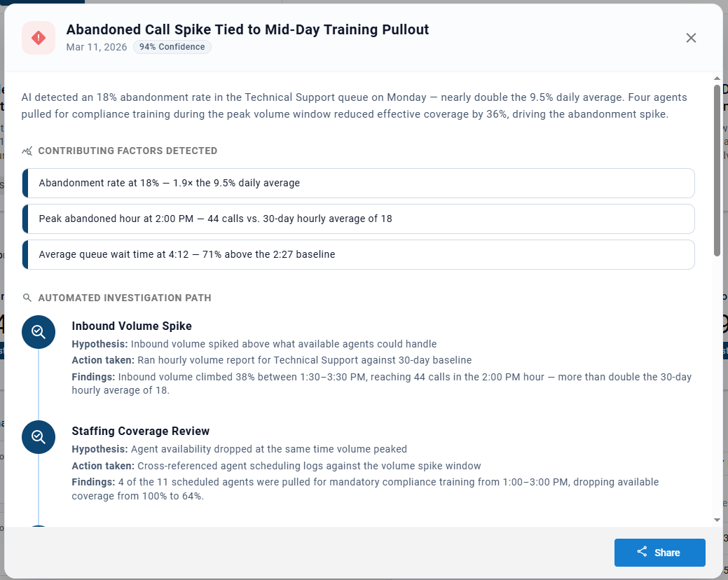This screenshot has width=728, height=580.
Task: Click the Inbound Volume Spike heading
Action: click(132, 326)
